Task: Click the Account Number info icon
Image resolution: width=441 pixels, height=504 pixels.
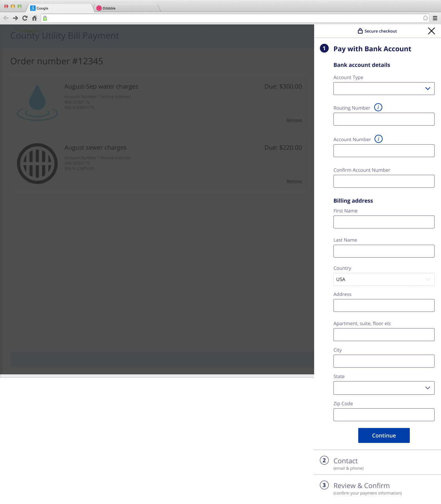Action: [x=378, y=139]
